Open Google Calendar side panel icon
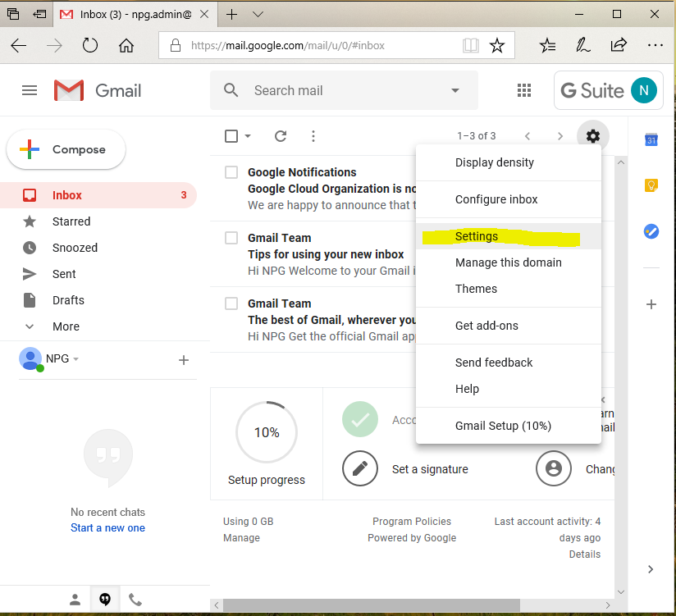This screenshot has width=676, height=616. click(x=651, y=139)
